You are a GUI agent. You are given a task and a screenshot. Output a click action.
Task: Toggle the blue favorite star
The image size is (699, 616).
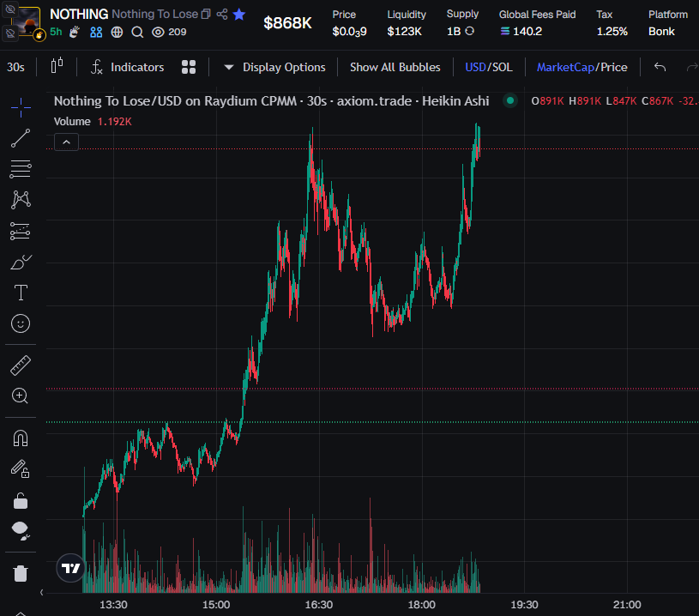(x=239, y=15)
